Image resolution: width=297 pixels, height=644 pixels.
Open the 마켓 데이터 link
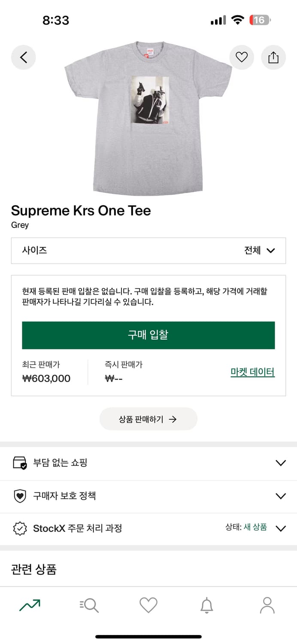pos(252,372)
